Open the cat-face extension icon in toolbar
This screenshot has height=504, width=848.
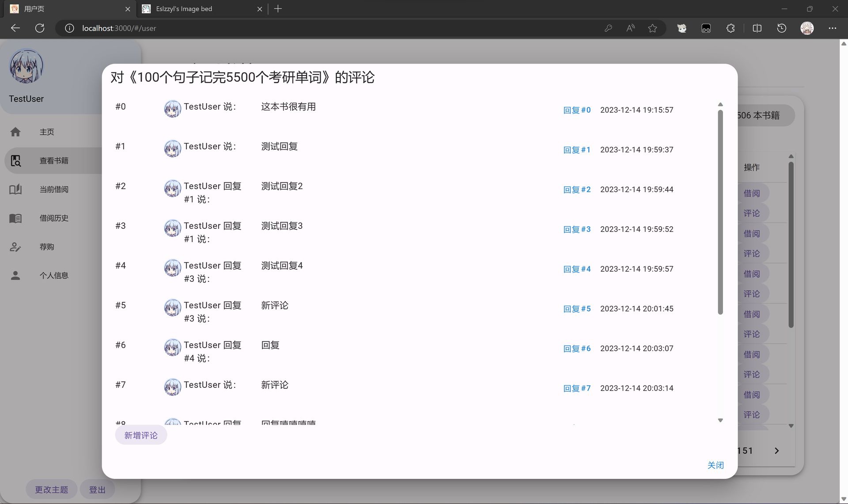click(x=682, y=28)
